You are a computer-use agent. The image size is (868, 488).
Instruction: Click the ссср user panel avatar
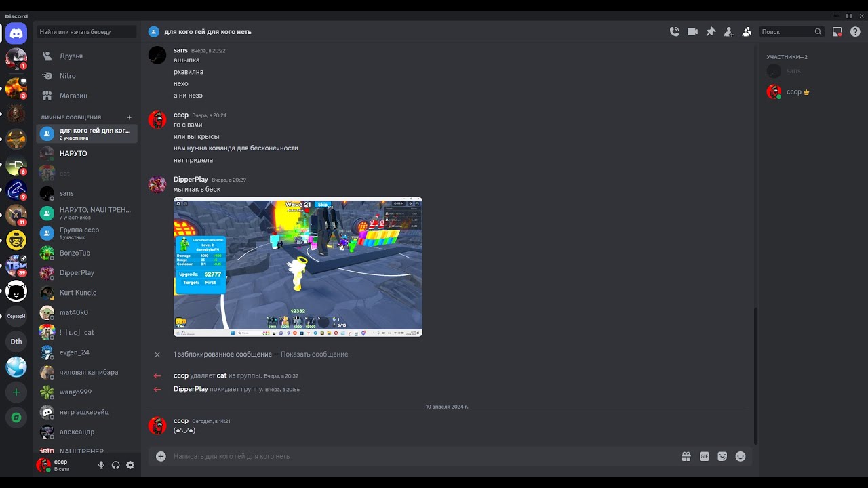43,465
